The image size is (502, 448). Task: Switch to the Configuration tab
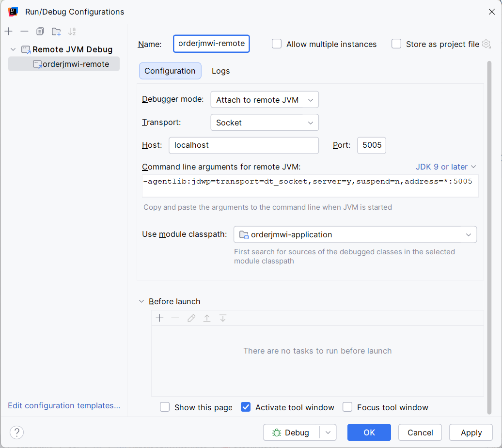[170, 71]
